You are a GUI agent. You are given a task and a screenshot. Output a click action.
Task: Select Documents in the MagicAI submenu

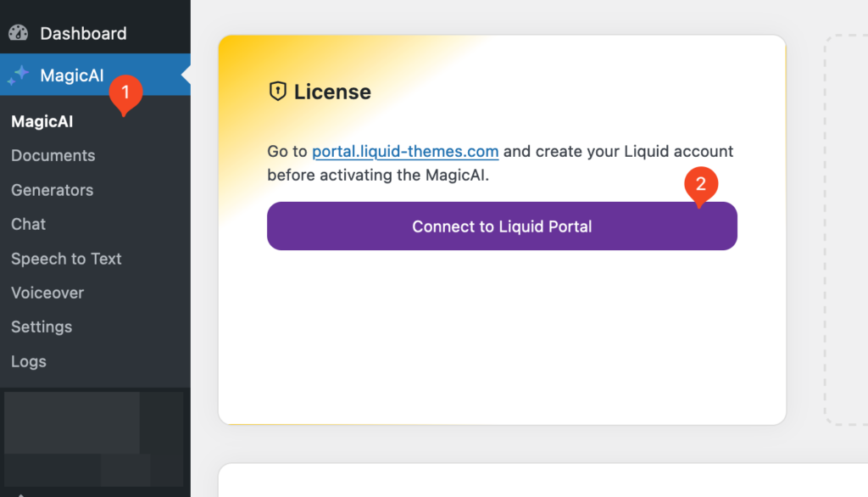pyautogui.click(x=53, y=155)
